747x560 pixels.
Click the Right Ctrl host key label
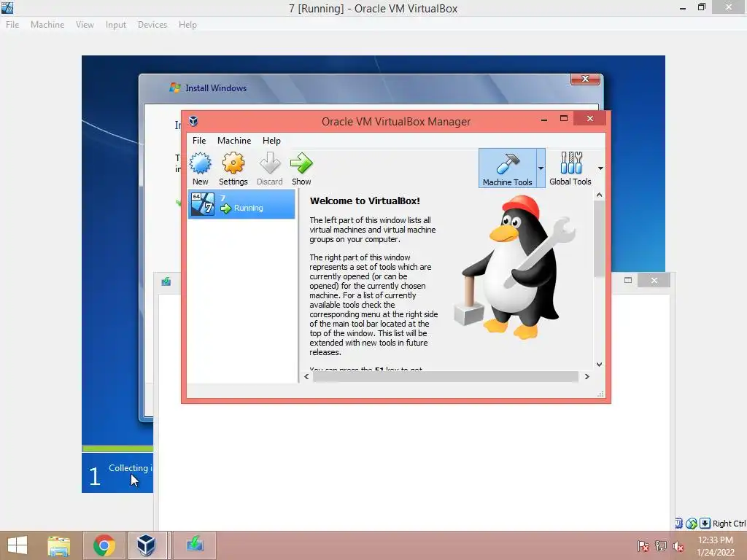(x=729, y=524)
